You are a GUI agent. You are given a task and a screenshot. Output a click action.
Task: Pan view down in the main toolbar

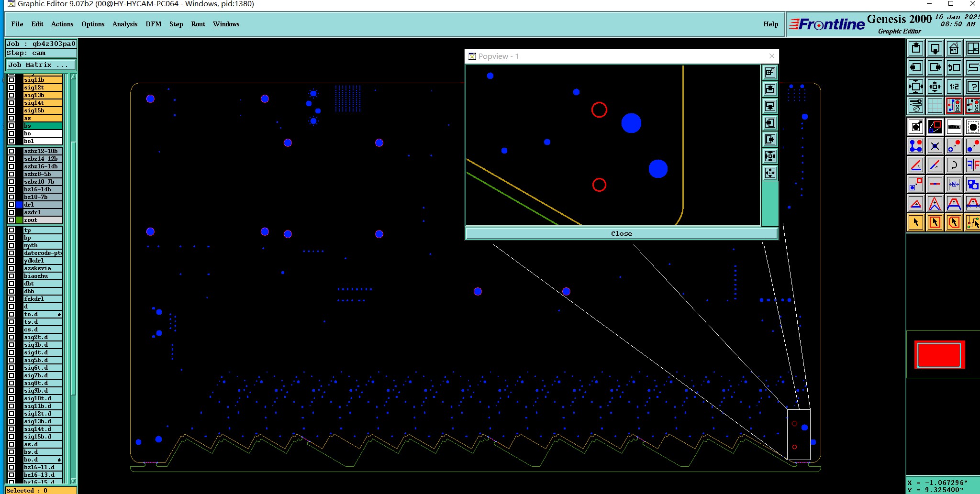click(x=935, y=48)
